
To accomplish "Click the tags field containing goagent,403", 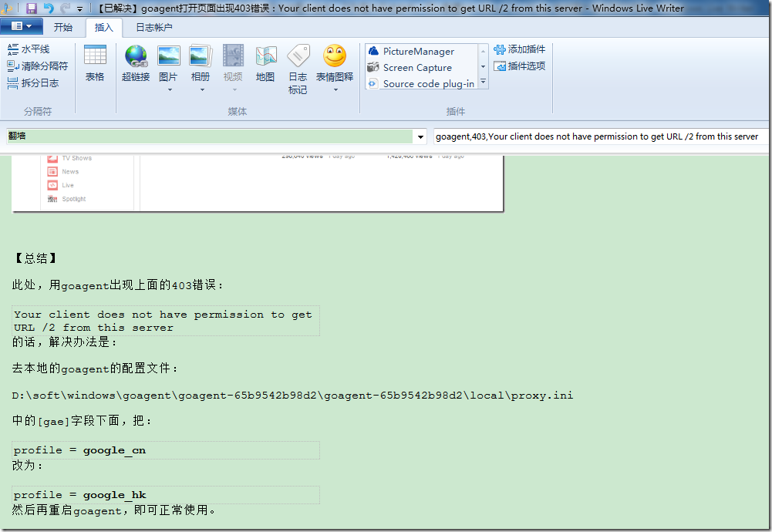I will (600, 136).
